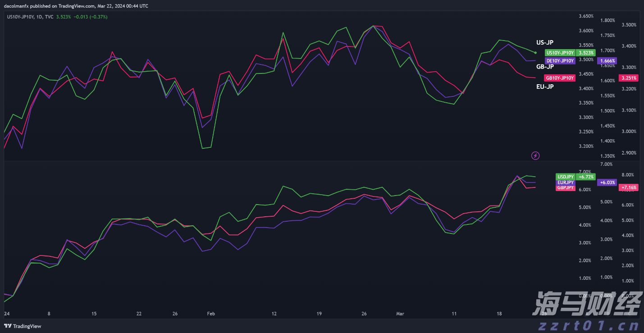644x333 pixels.
Task: Click date 12 on the time axis
Action: [274, 314]
